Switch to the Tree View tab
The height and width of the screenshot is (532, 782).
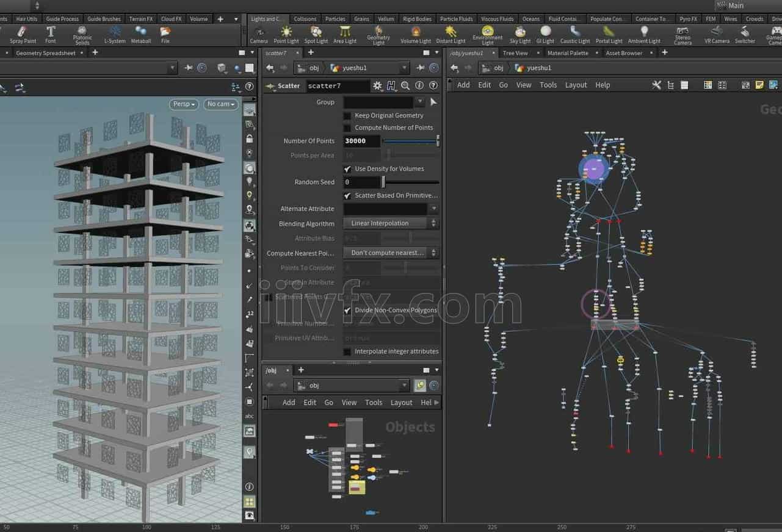[x=515, y=53]
